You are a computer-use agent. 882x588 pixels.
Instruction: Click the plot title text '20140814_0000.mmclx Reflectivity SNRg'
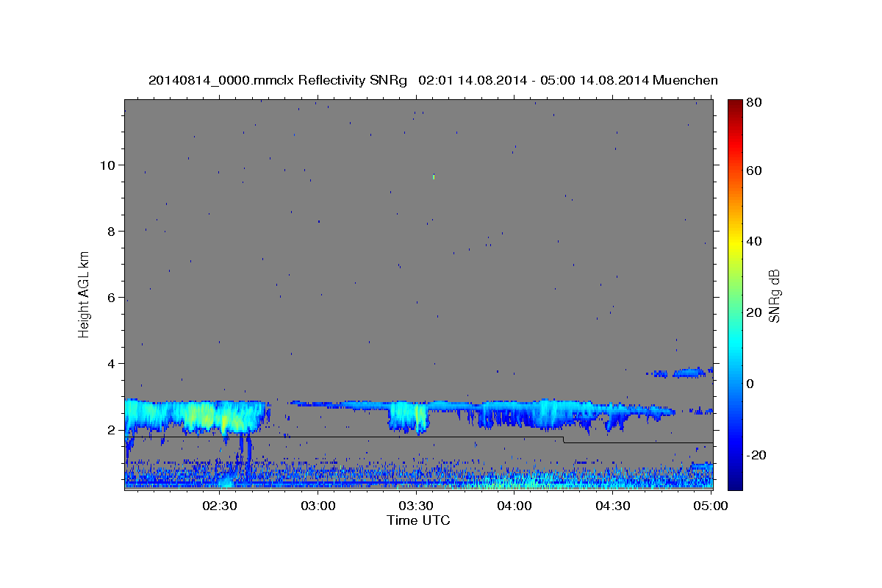pos(278,80)
